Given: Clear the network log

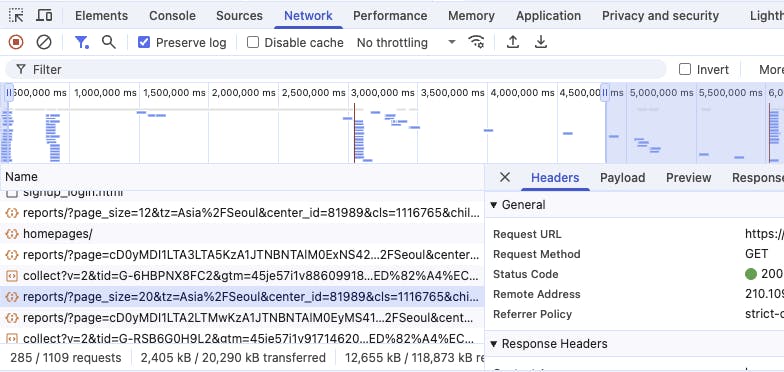Looking at the screenshot, I should pos(44,42).
